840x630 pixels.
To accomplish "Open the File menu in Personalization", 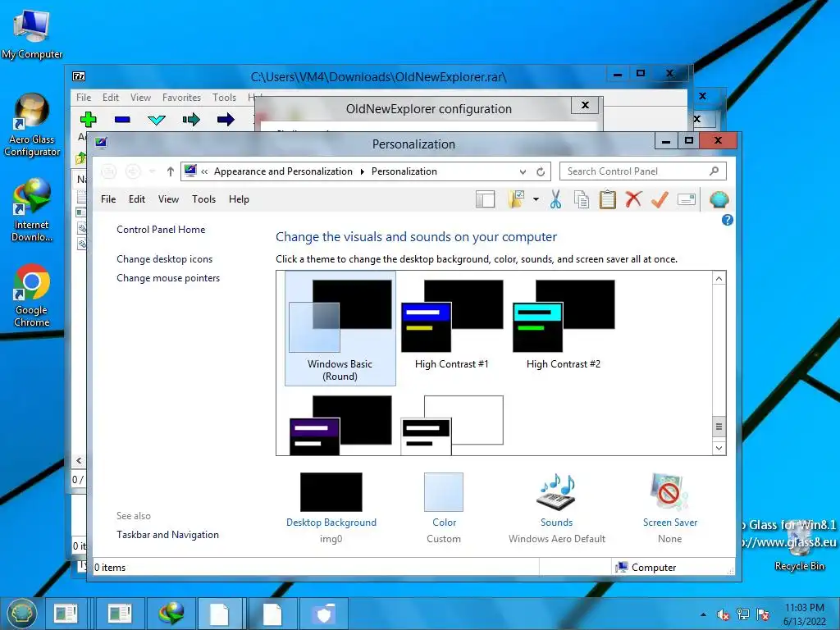I will tap(108, 199).
